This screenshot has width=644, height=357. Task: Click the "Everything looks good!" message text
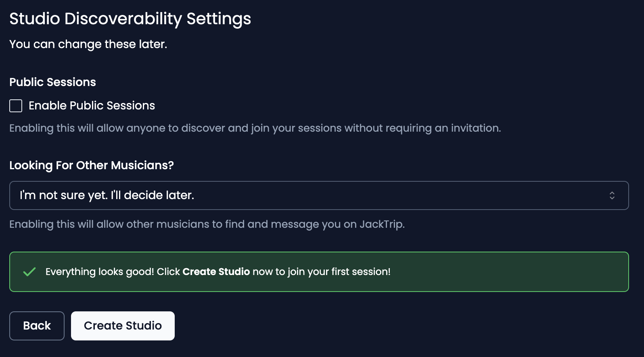[x=100, y=272]
